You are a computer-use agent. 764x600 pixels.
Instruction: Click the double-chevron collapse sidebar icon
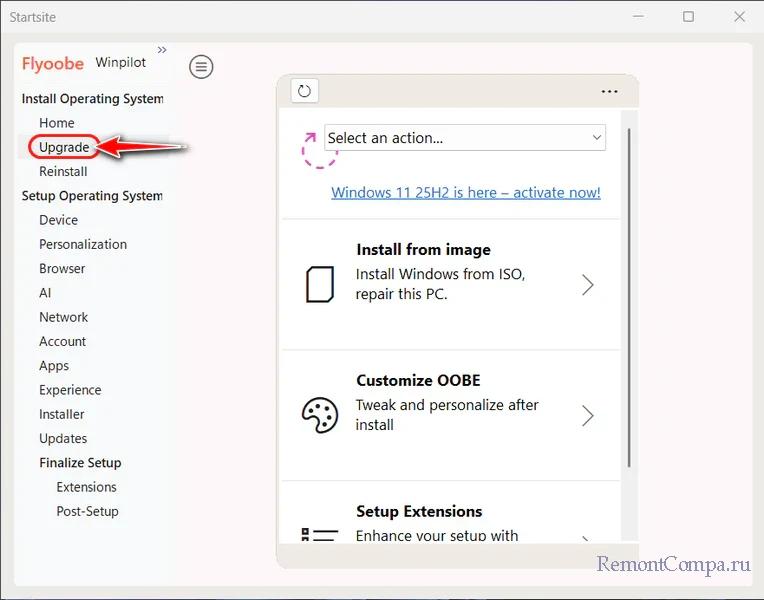point(162,50)
